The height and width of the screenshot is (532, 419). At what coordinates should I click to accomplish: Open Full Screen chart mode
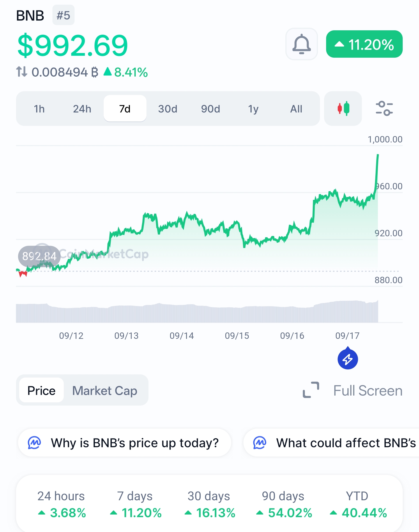coord(368,390)
